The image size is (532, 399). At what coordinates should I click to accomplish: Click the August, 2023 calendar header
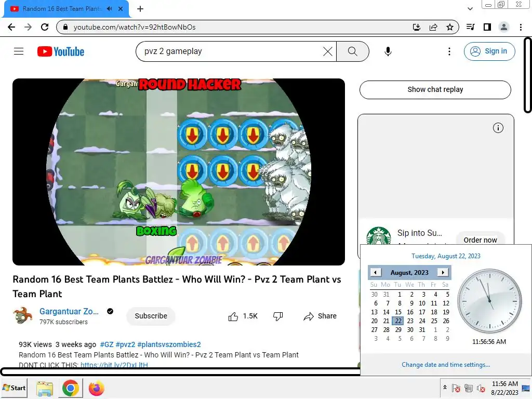[409, 272]
